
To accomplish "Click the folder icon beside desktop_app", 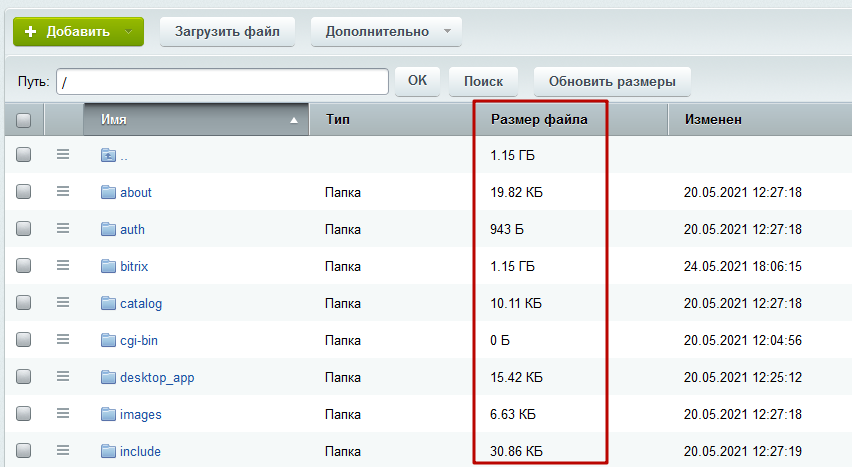I will point(109,377).
